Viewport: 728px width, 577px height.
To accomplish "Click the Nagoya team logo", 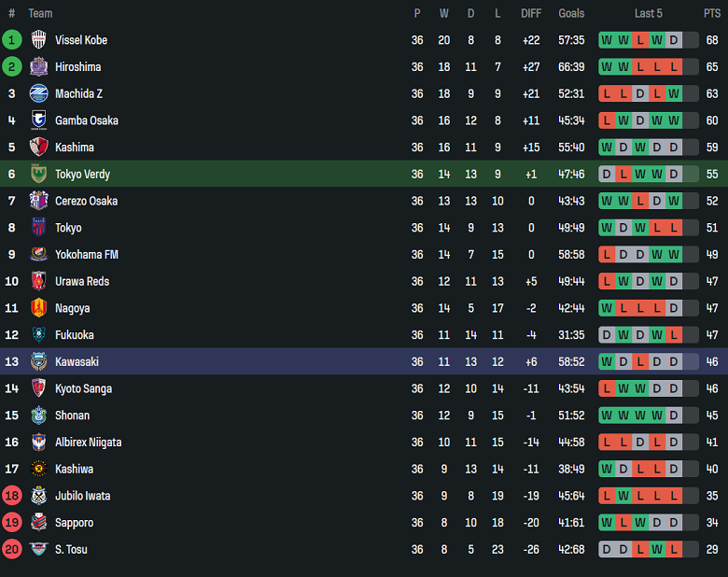I will [x=38, y=308].
